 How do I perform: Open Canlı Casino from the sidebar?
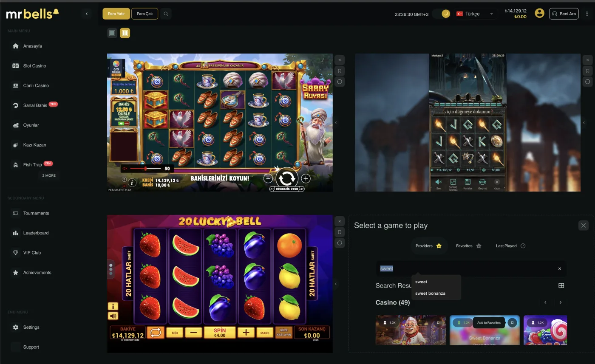coord(15,85)
